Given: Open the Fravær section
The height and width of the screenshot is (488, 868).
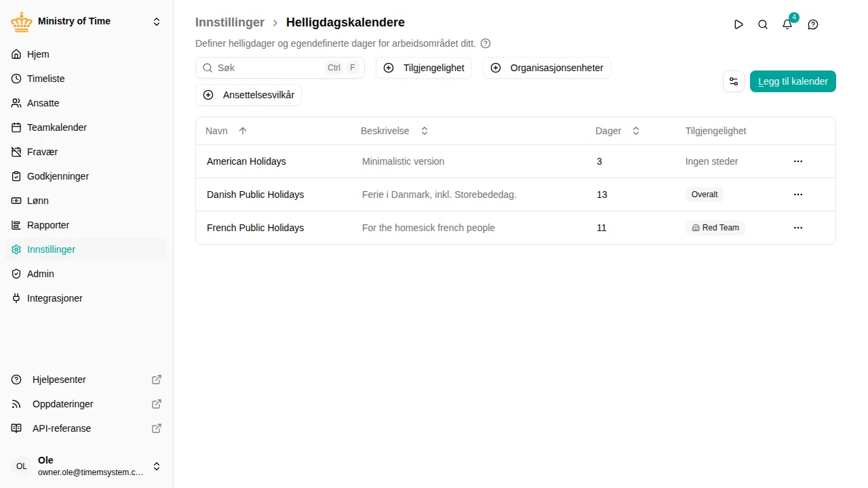Looking at the screenshot, I should click(86, 152).
